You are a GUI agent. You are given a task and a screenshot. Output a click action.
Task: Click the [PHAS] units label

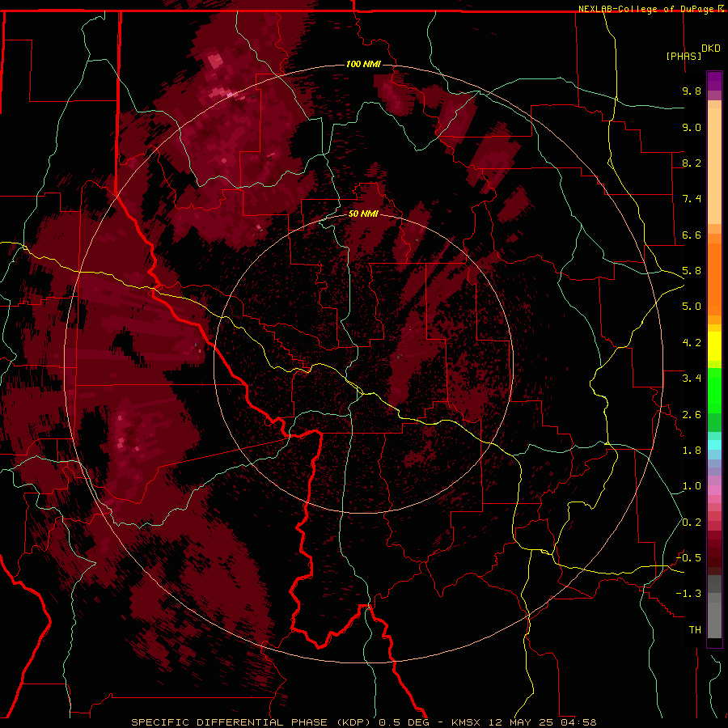tap(684, 56)
